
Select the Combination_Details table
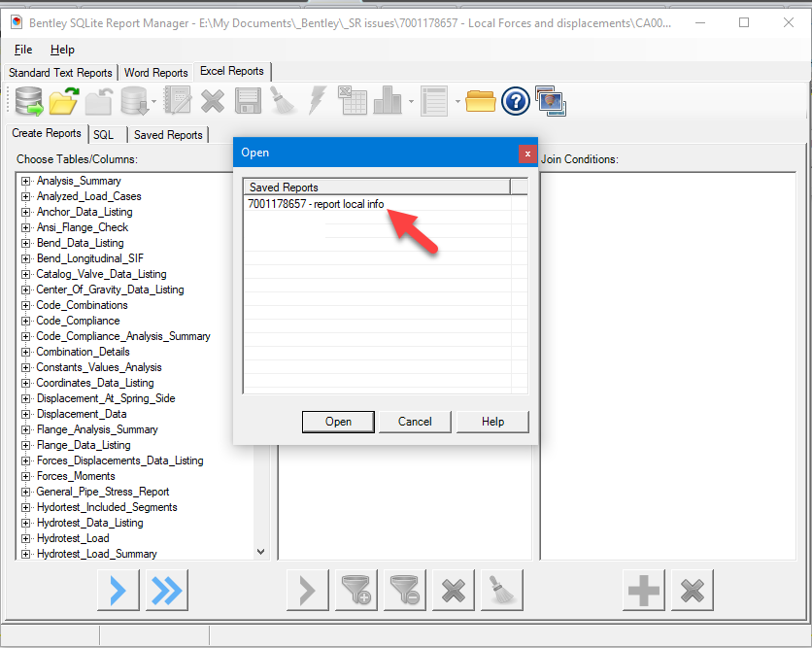pyautogui.click(x=83, y=352)
